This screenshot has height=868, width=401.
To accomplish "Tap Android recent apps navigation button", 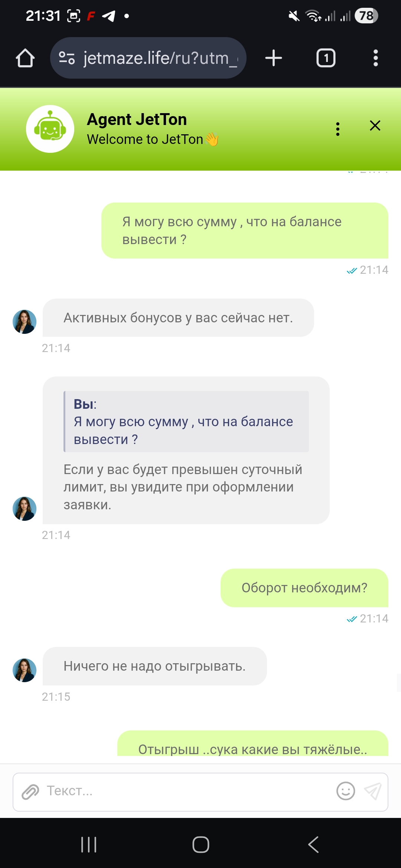I will tap(89, 845).
